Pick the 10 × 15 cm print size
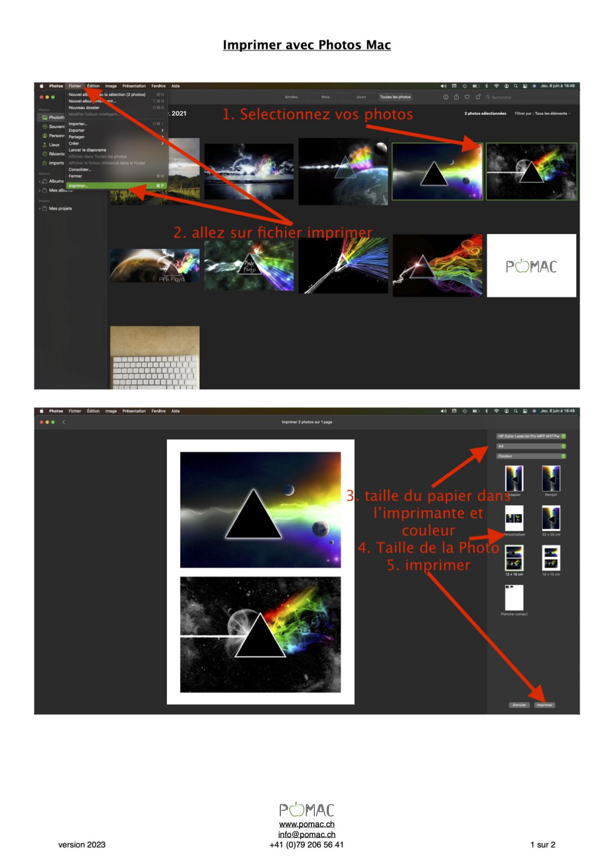 click(x=550, y=558)
